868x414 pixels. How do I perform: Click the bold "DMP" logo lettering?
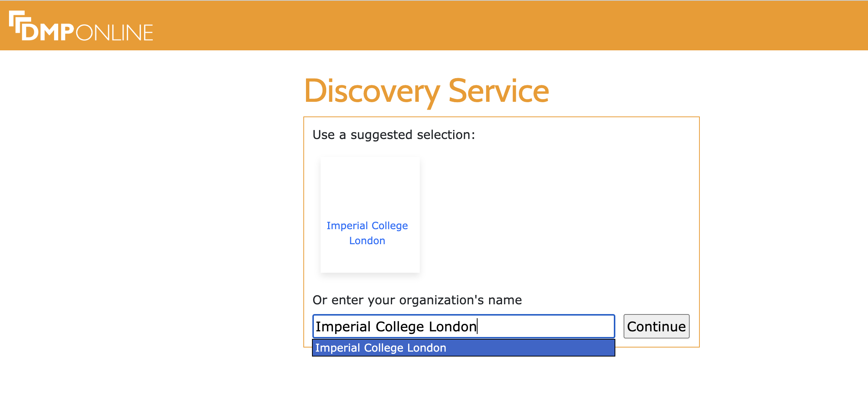point(48,32)
